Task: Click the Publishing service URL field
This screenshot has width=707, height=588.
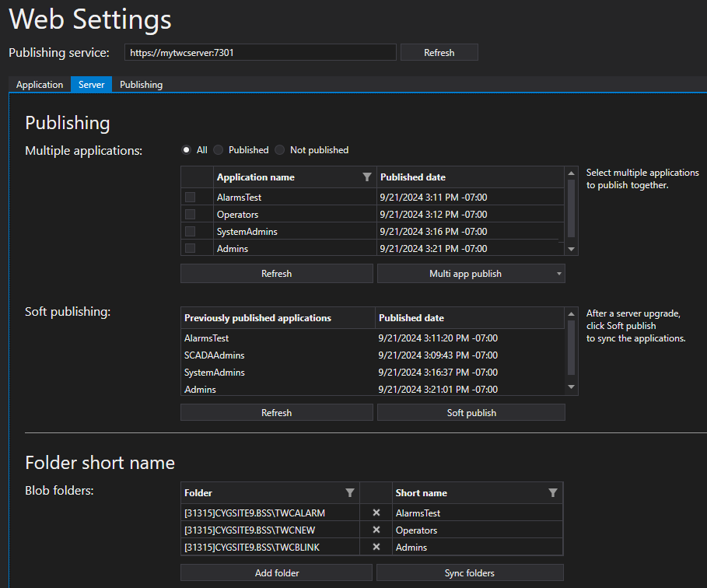Action: tap(261, 53)
